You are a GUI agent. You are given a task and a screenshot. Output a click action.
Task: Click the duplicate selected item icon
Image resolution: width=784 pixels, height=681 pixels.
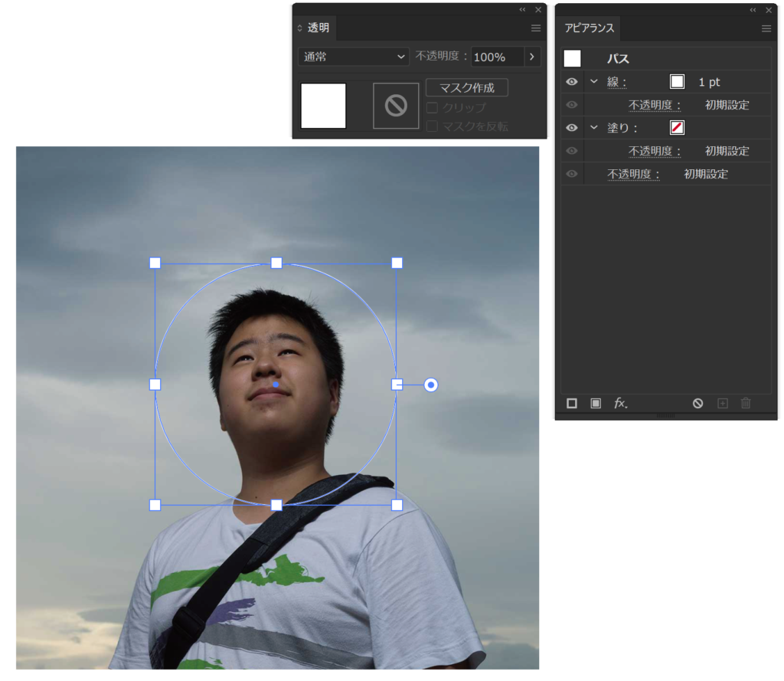point(722,403)
